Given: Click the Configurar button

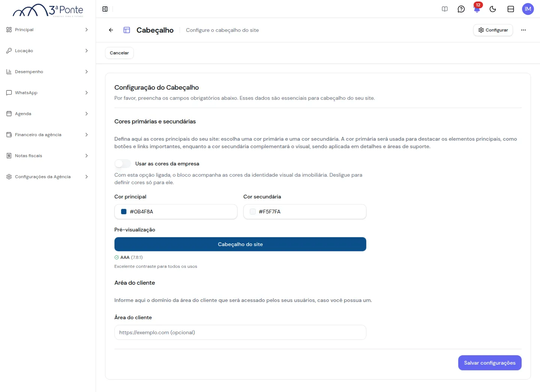Looking at the screenshot, I should coord(493,30).
